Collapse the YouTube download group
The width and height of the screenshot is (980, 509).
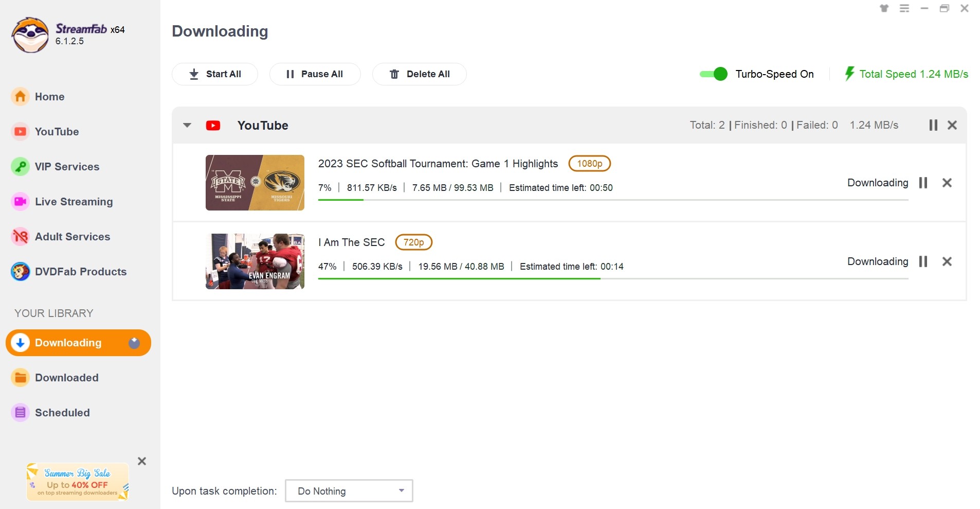187,125
